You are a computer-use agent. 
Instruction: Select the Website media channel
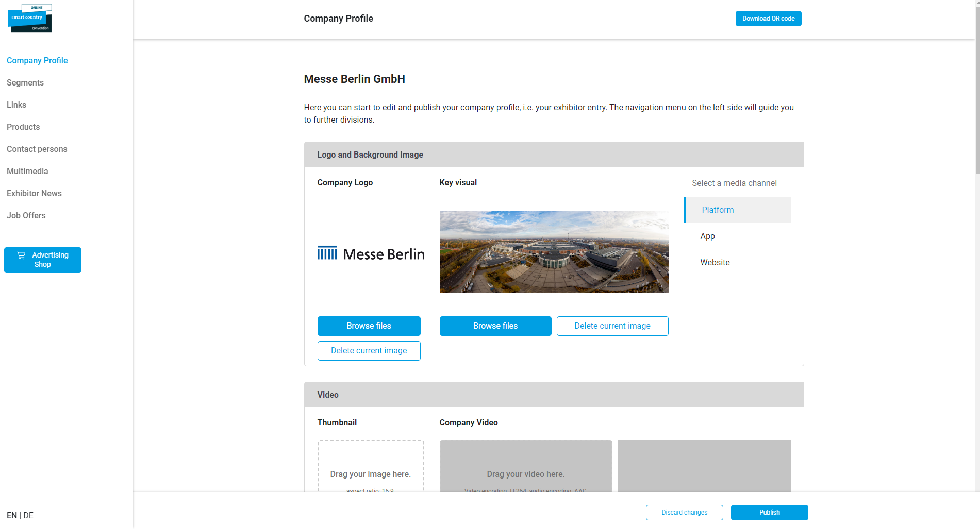(738, 262)
